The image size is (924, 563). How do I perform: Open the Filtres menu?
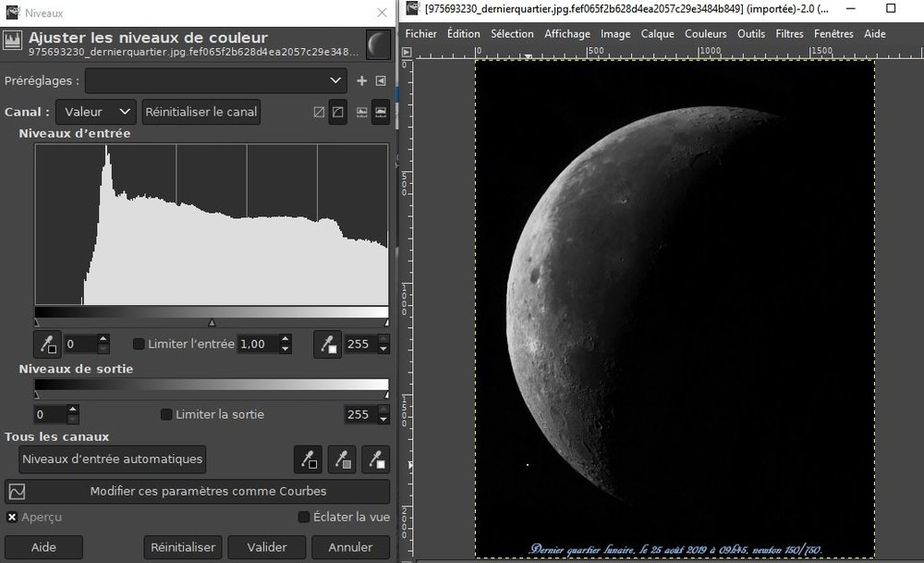point(789,33)
